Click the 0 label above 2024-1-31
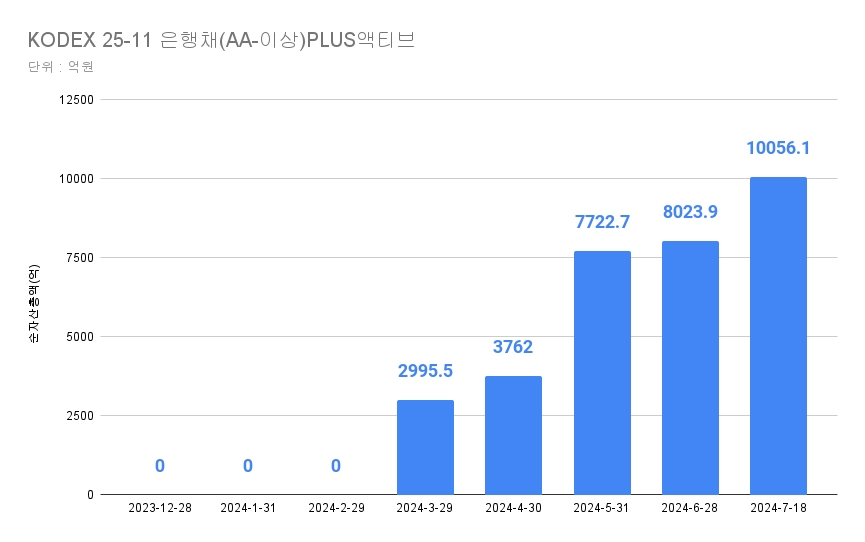Viewport: 865px width, 542px height. tap(248, 466)
